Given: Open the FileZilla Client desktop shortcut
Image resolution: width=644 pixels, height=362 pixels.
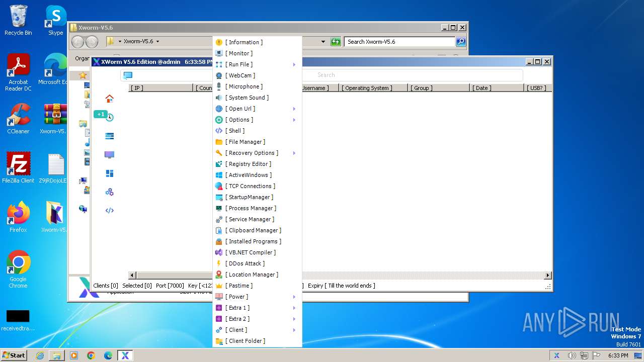Looking at the screenshot, I should [x=18, y=168].
